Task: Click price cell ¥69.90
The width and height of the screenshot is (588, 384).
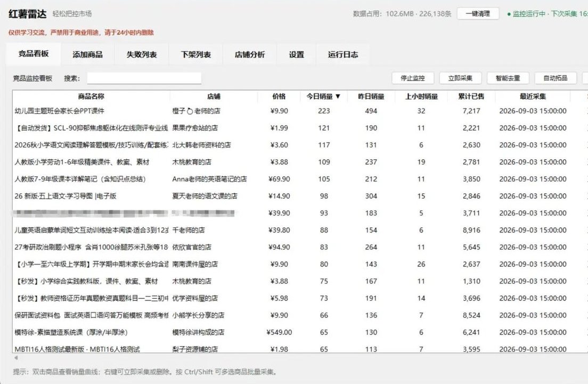Action: (279, 179)
